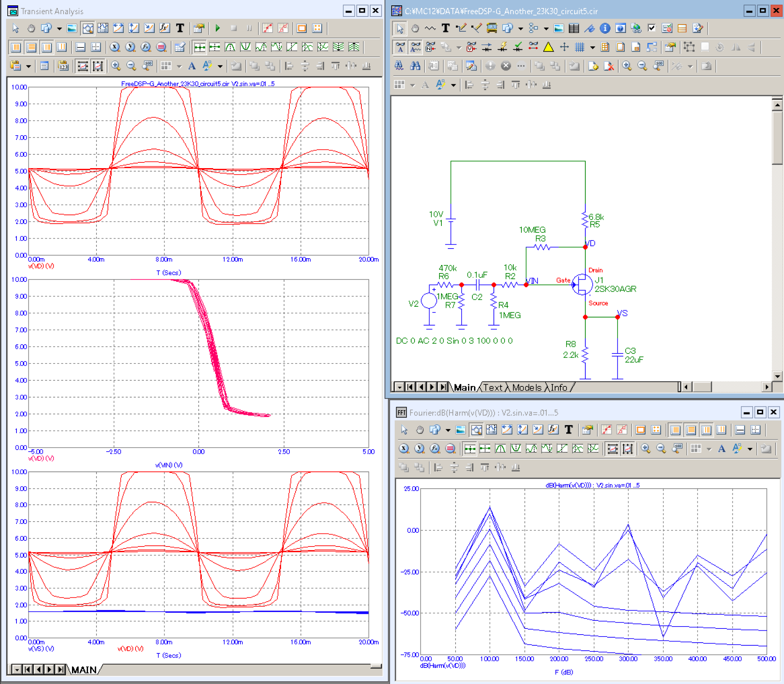Select fx Performance tag tool in Fourier window
This screenshot has width=784, height=684.
(x=553, y=430)
